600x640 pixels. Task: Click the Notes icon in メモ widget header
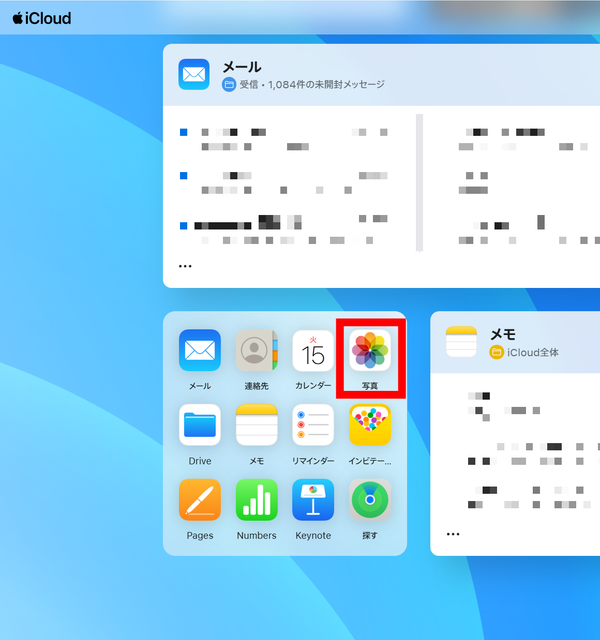point(461,342)
